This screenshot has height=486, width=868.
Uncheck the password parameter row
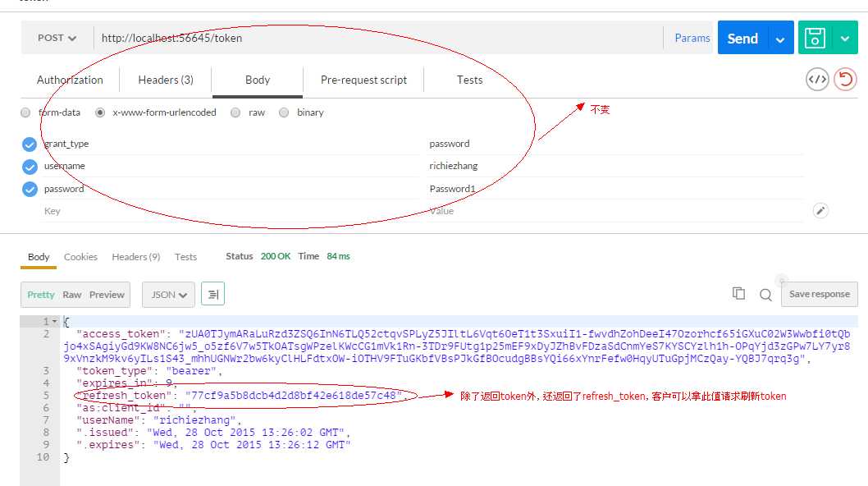click(30, 190)
